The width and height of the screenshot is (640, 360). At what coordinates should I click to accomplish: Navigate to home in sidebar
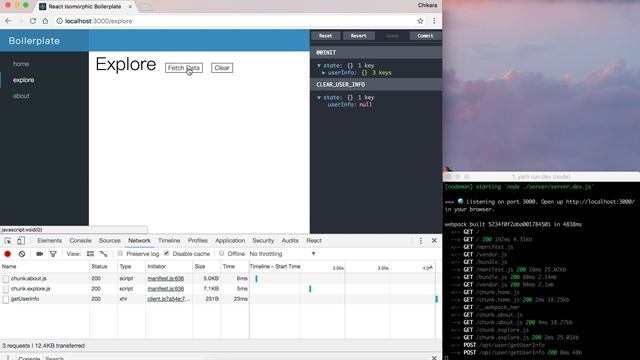[x=21, y=64]
